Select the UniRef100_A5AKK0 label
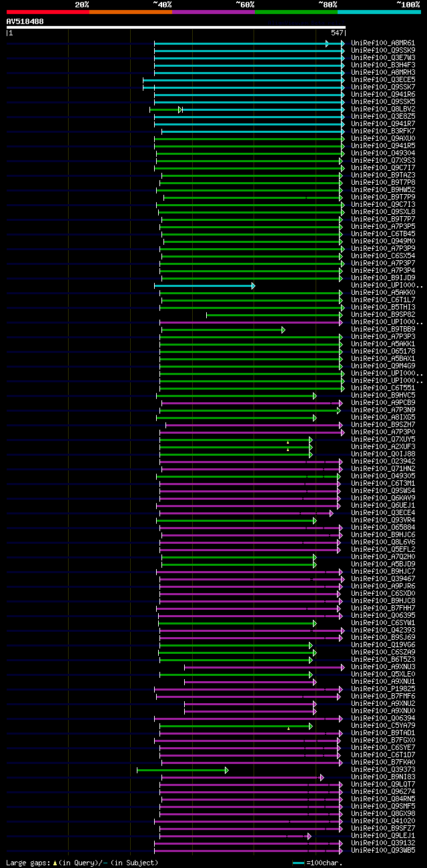The height and width of the screenshot is (868, 427). 384,293
